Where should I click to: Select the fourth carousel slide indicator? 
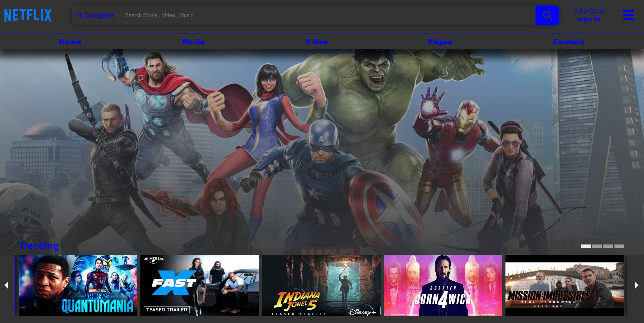(x=619, y=246)
